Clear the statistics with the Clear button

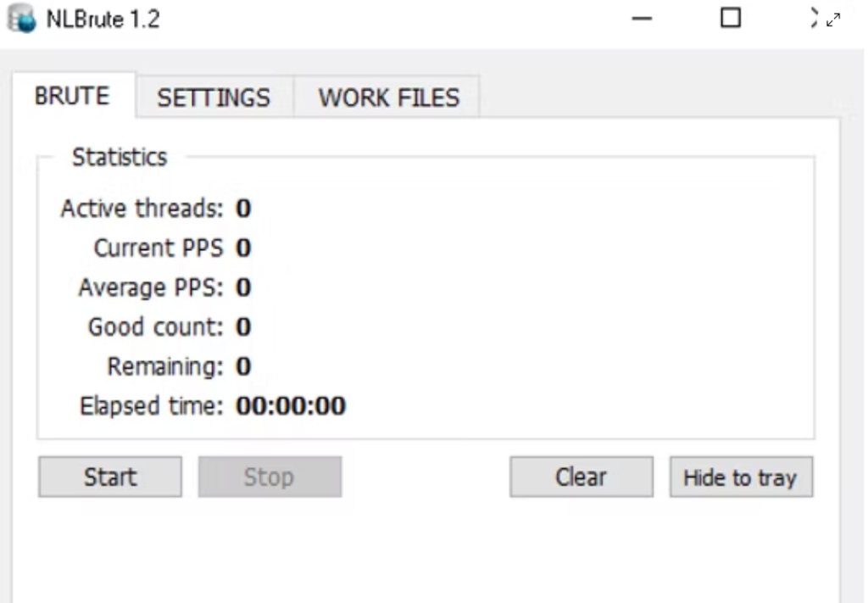(x=581, y=476)
